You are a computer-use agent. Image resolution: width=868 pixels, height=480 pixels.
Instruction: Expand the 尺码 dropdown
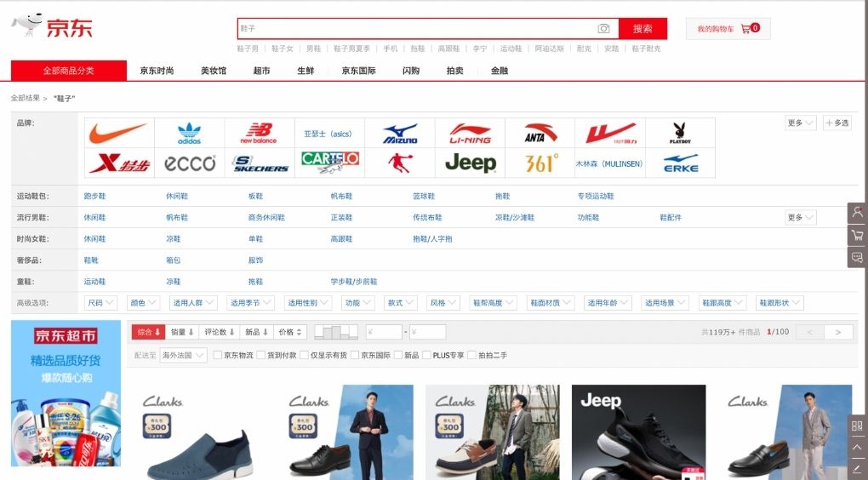pyautogui.click(x=100, y=303)
